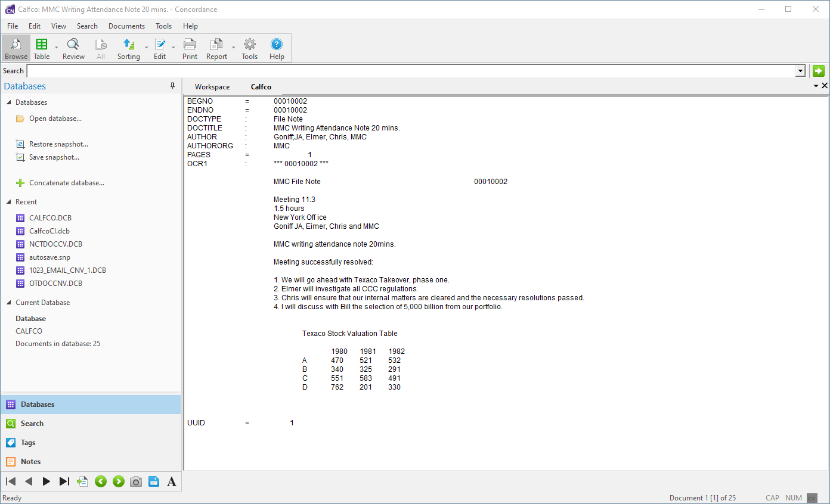This screenshot has height=504, width=830.
Task: Open the Databases navigation pane
Action: pos(91,405)
